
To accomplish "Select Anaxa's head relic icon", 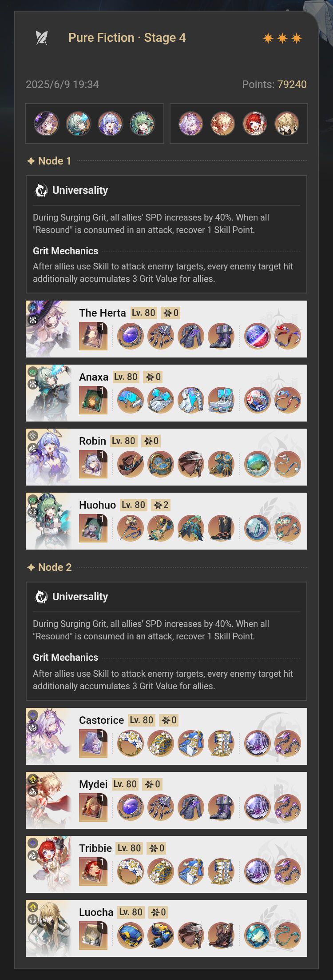I will pos(131,400).
